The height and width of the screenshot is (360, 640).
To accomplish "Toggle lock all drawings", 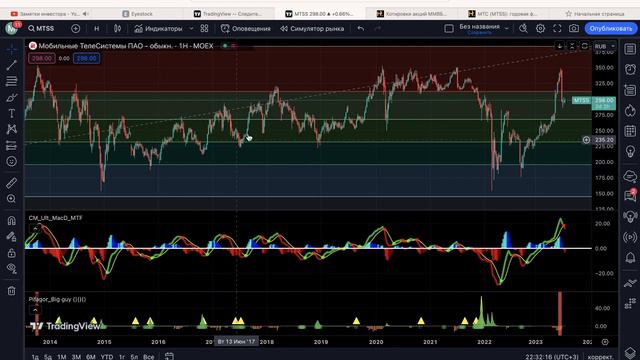I will [11, 253].
